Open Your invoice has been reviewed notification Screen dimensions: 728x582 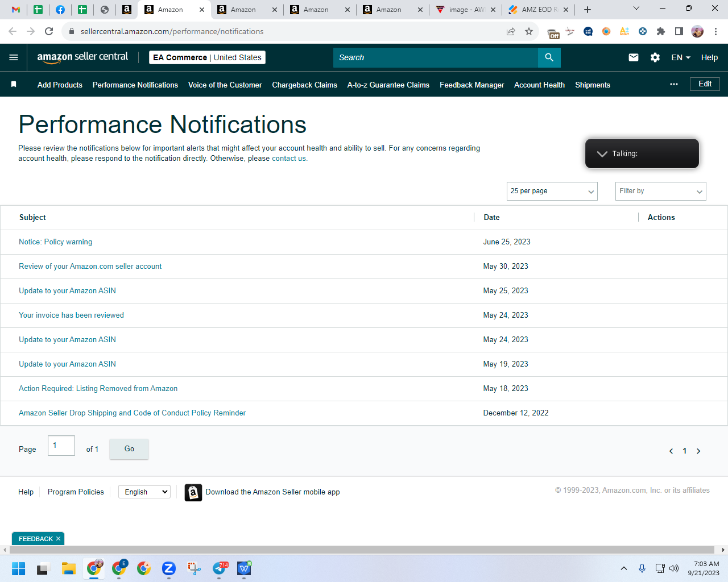tap(71, 315)
